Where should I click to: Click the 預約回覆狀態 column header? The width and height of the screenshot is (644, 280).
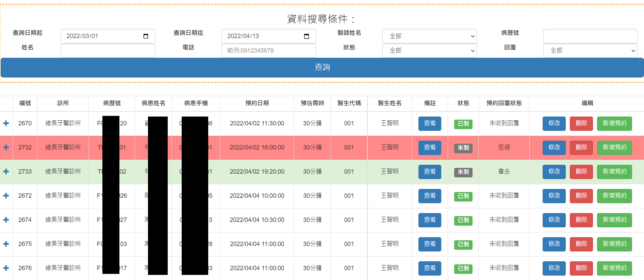[504, 103]
